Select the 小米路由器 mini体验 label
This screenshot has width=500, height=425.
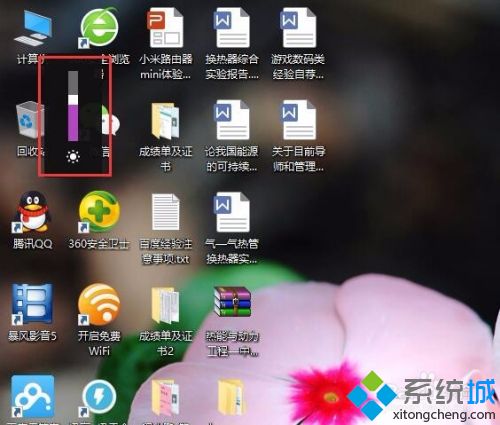coord(166,67)
